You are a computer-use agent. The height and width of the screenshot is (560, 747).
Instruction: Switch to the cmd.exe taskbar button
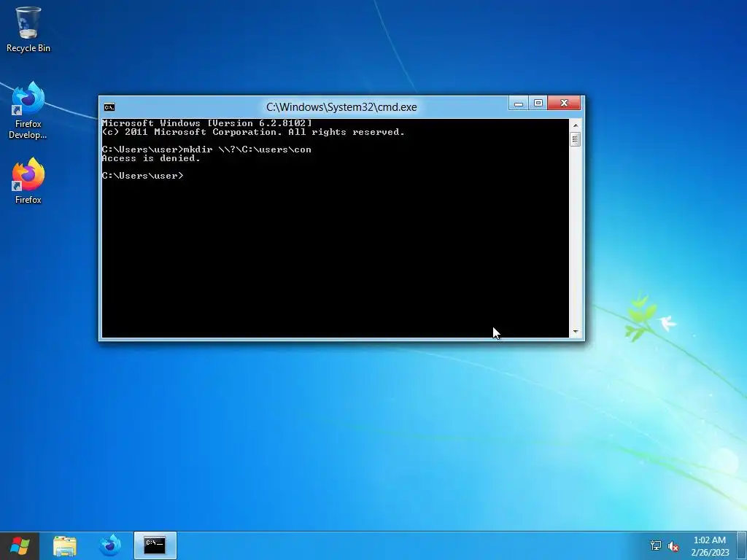point(155,545)
